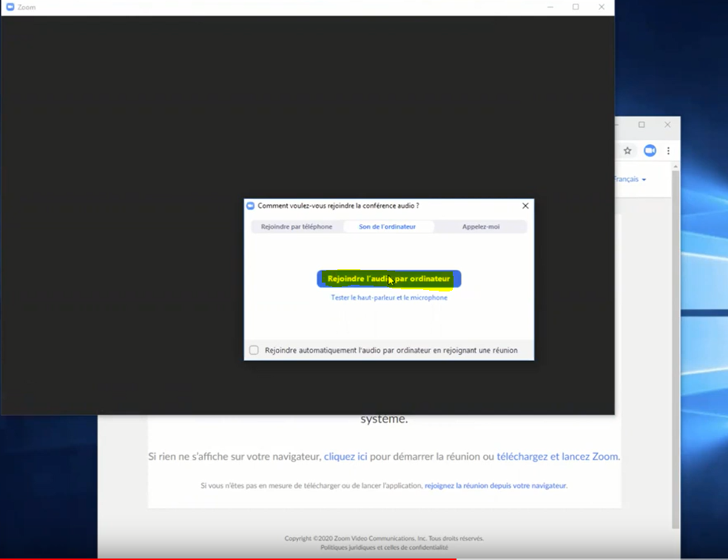Screen dimensions: 728x560
Task: Minimize the Zoom meeting window
Action: (x=550, y=7)
